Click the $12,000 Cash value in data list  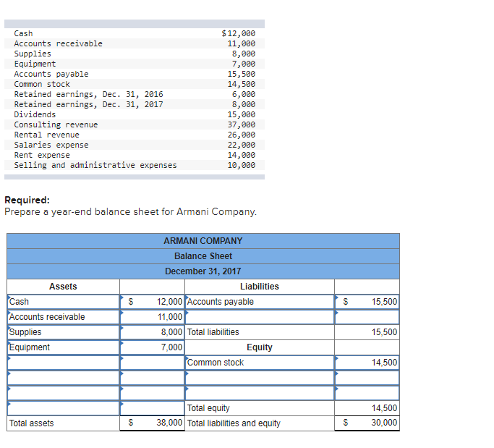click(239, 33)
